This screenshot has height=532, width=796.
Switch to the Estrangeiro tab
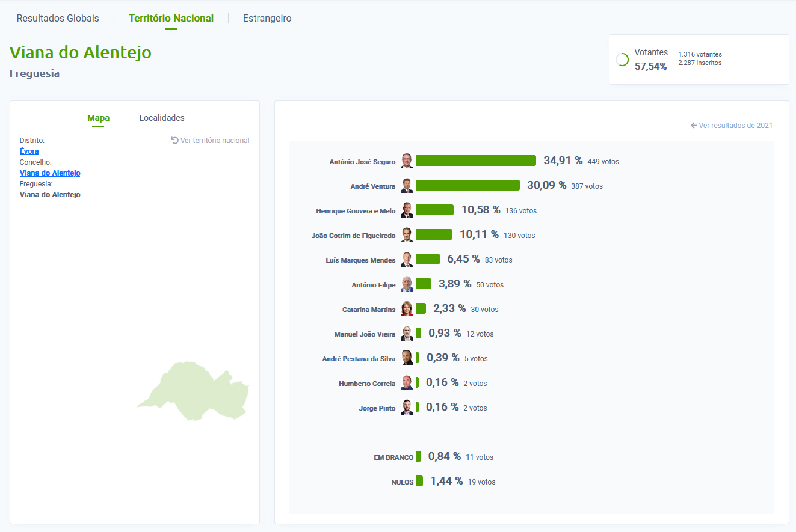click(267, 18)
